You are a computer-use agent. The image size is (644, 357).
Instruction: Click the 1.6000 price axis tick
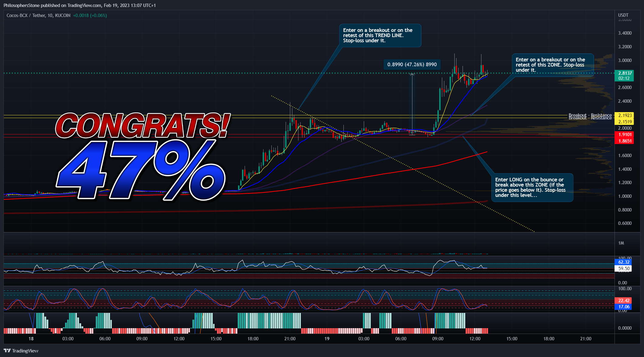pyautogui.click(x=625, y=156)
